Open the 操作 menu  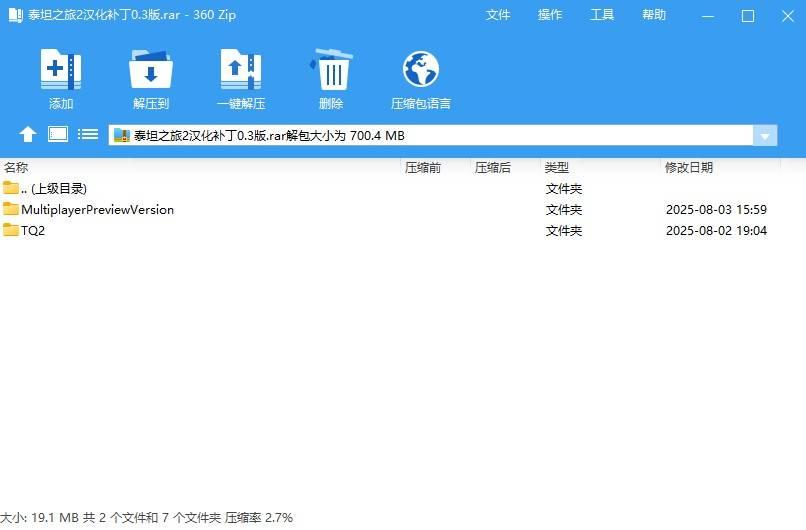pos(550,15)
